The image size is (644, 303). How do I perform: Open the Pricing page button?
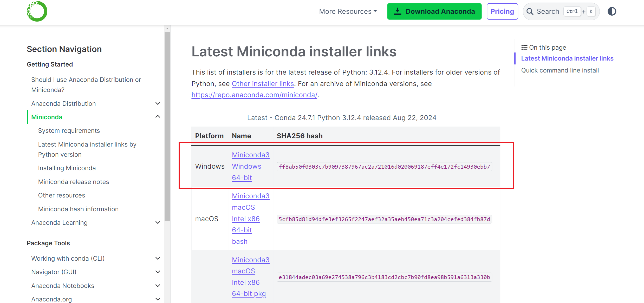(x=502, y=11)
